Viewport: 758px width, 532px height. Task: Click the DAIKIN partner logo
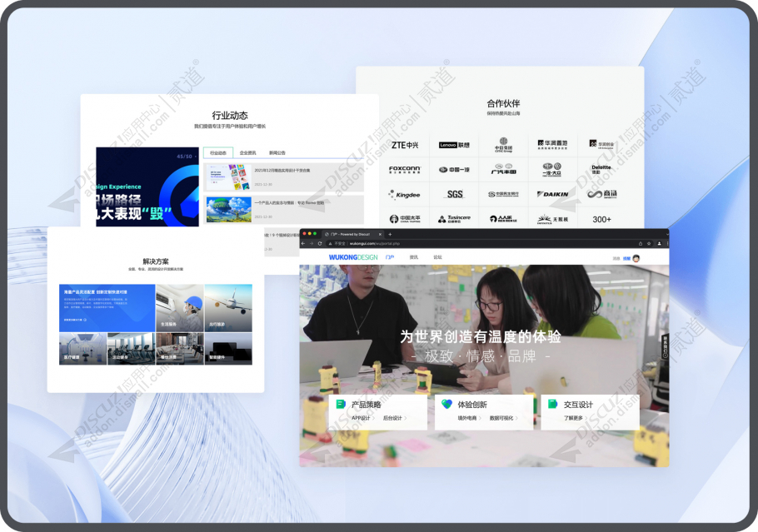pos(552,194)
